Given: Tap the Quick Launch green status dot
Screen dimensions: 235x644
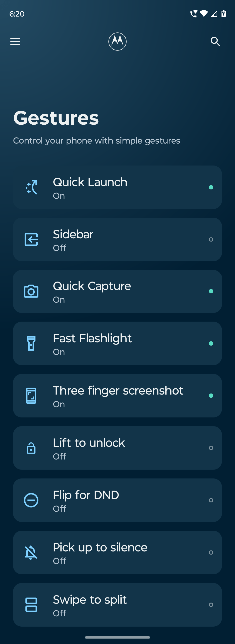Looking at the screenshot, I should point(211,187).
